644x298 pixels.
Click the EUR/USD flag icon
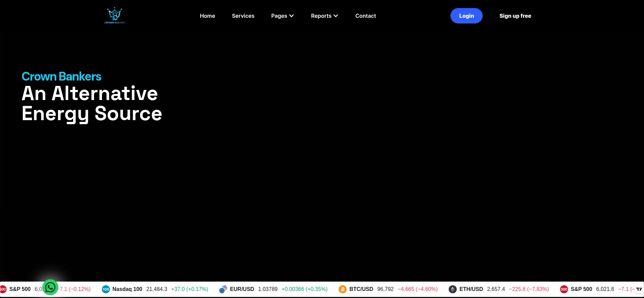coord(223,289)
